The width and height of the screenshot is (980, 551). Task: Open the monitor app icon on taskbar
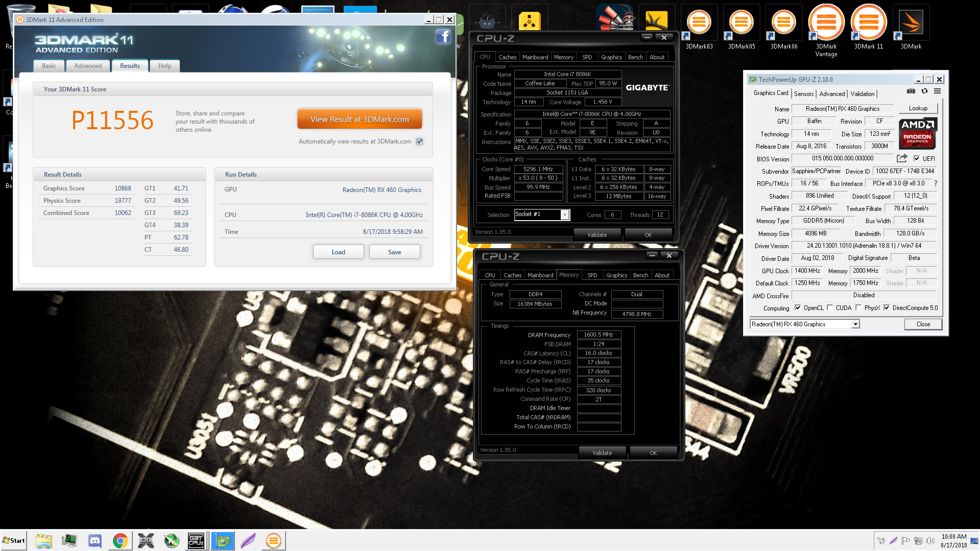click(x=69, y=541)
